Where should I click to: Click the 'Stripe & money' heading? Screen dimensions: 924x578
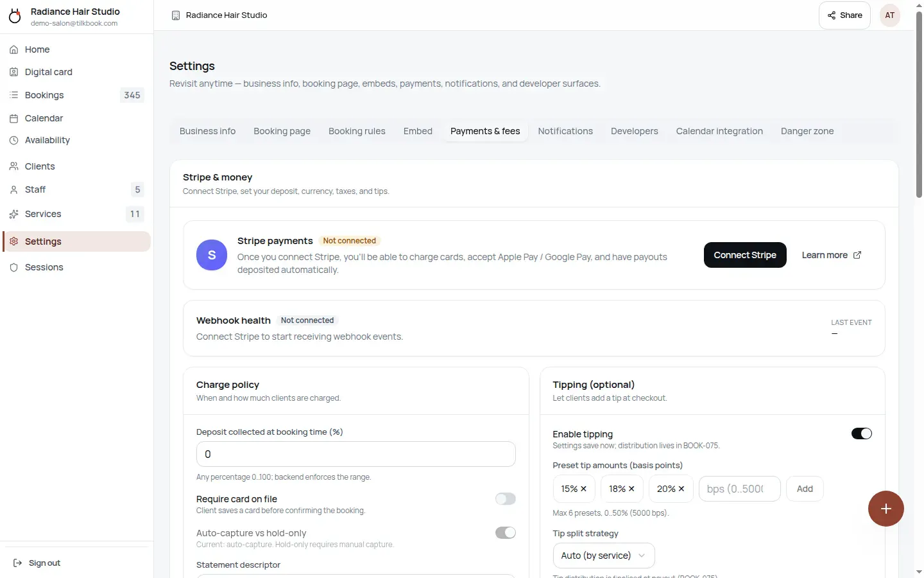click(218, 177)
